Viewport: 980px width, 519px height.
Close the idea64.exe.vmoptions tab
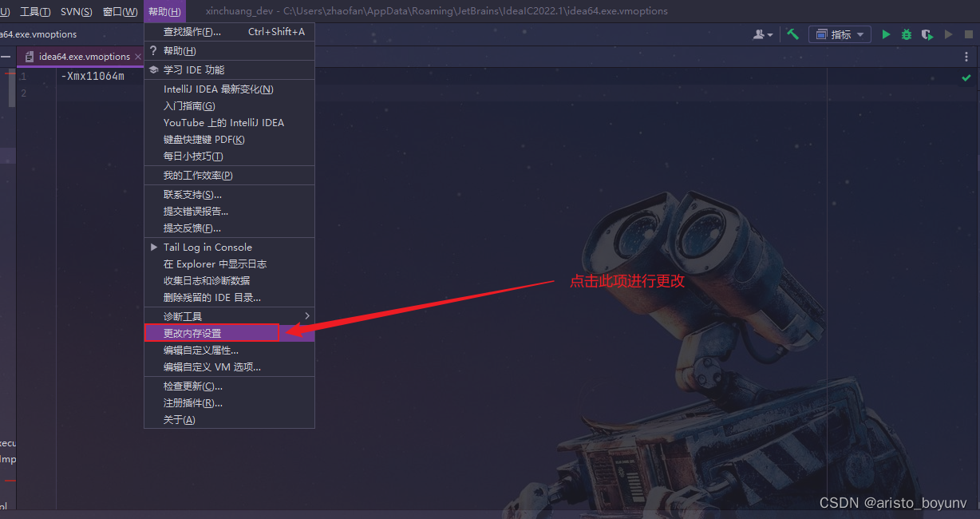point(138,57)
